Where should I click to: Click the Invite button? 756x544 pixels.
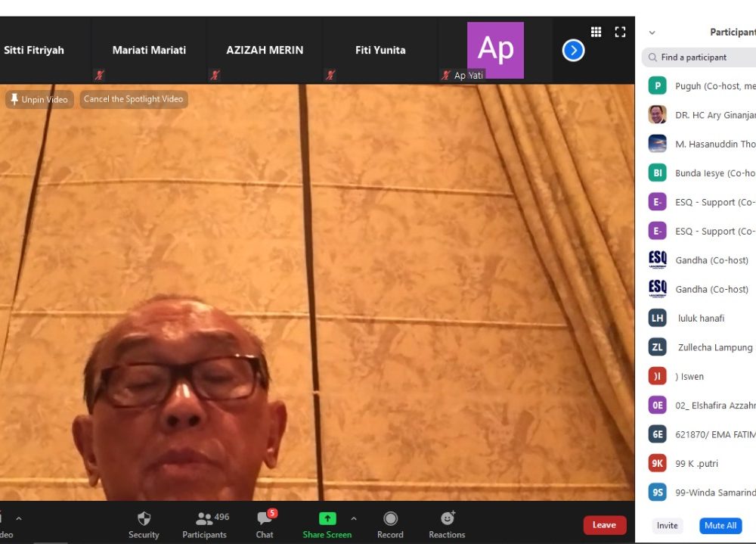coord(667,525)
